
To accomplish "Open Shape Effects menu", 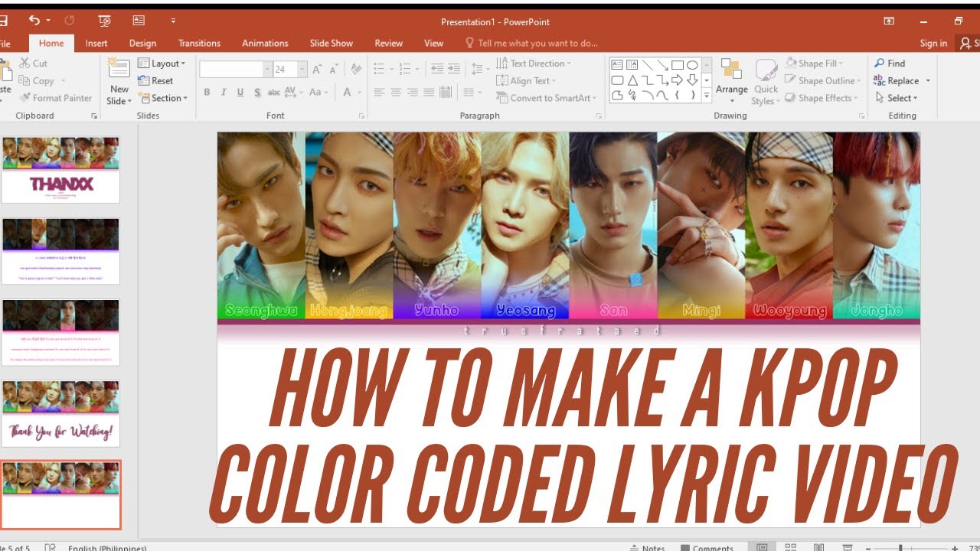I will pos(822,98).
